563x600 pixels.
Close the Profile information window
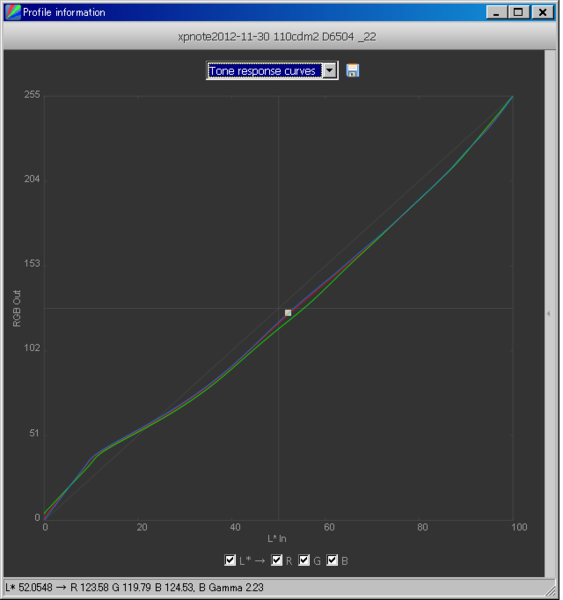click(x=545, y=12)
